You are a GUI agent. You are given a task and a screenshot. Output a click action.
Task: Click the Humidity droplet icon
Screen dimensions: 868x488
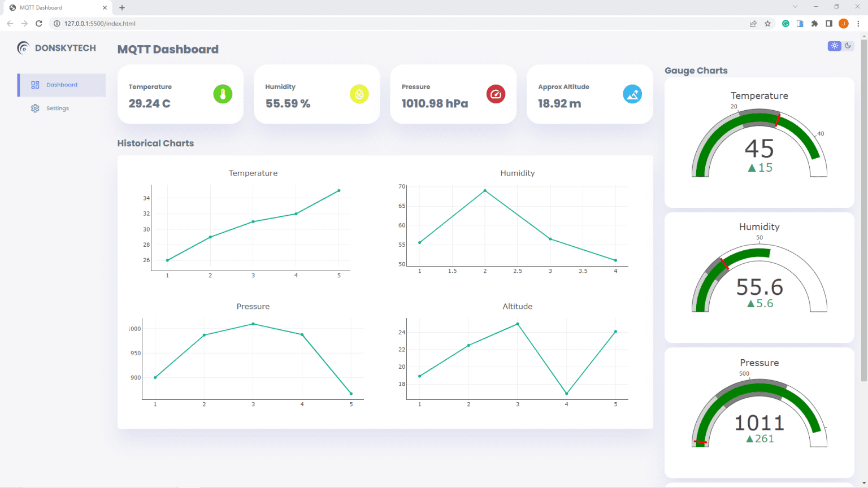[359, 94]
